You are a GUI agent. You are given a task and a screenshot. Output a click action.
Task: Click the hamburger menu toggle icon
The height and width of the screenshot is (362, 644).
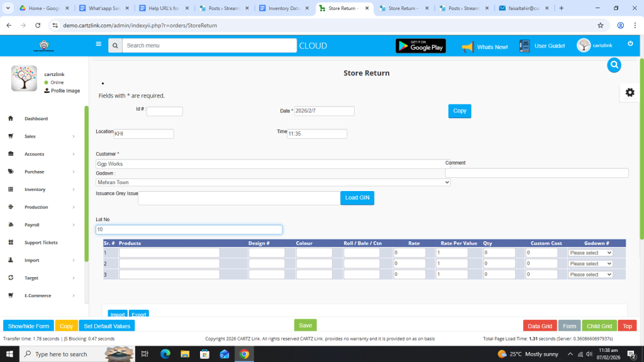click(98, 45)
